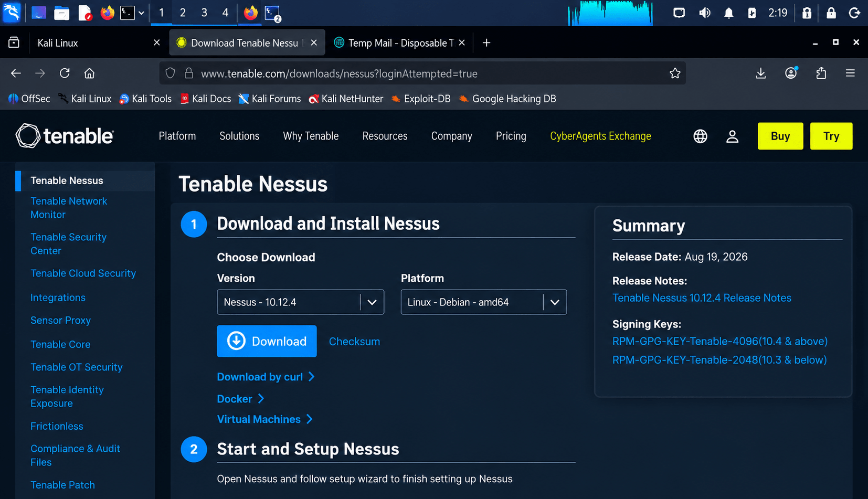Click the language globe icon
The width and height of the screenshot is (868, 499).
tap(700, 136)
